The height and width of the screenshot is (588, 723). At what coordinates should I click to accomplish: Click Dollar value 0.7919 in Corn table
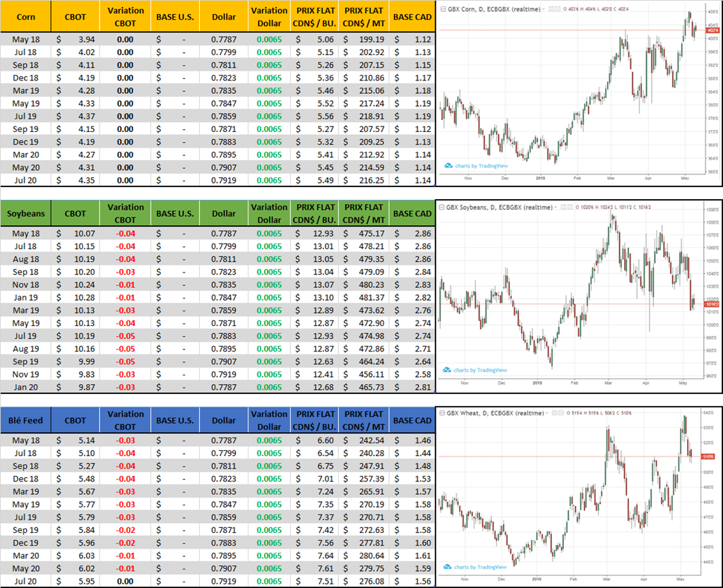click(x=224, y=180)
